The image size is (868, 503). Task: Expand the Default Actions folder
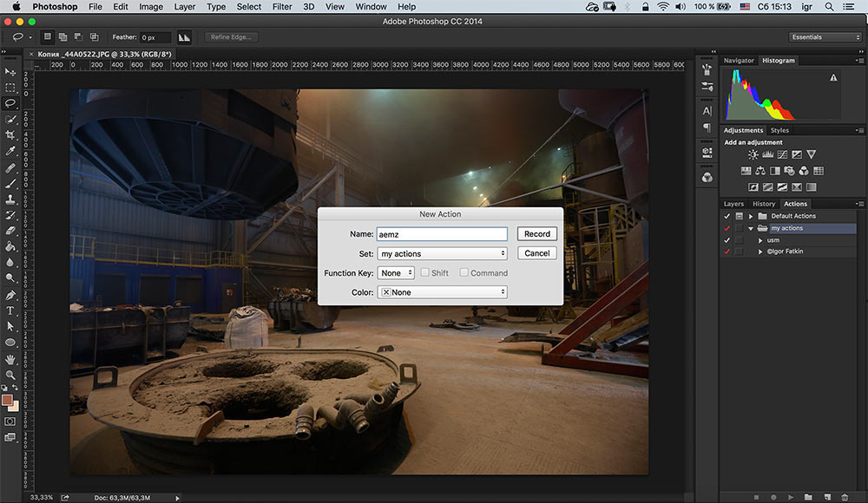click(751, 216)
